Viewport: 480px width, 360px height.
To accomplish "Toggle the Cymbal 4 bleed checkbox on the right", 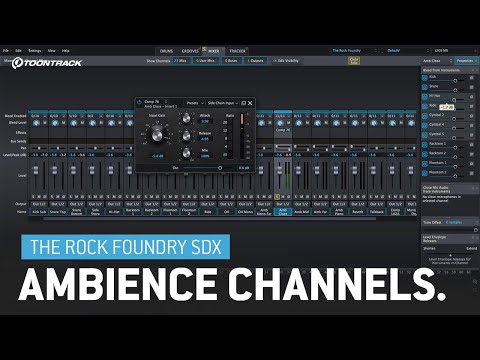I will pyautogui.click(x=472, y=125).
